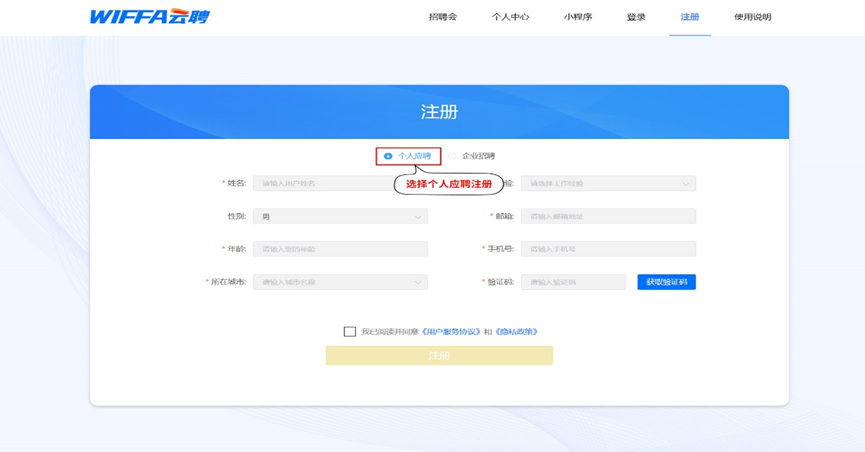The image size is (865, 452).
Task: Open the 用户服务协议 link
Action: 451,332
